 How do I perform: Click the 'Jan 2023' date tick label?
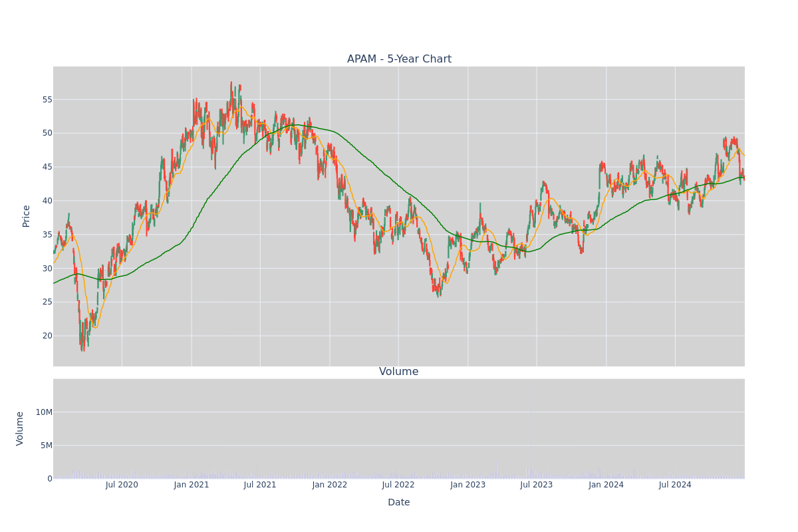pyautogui.click(x=468, y=485)
